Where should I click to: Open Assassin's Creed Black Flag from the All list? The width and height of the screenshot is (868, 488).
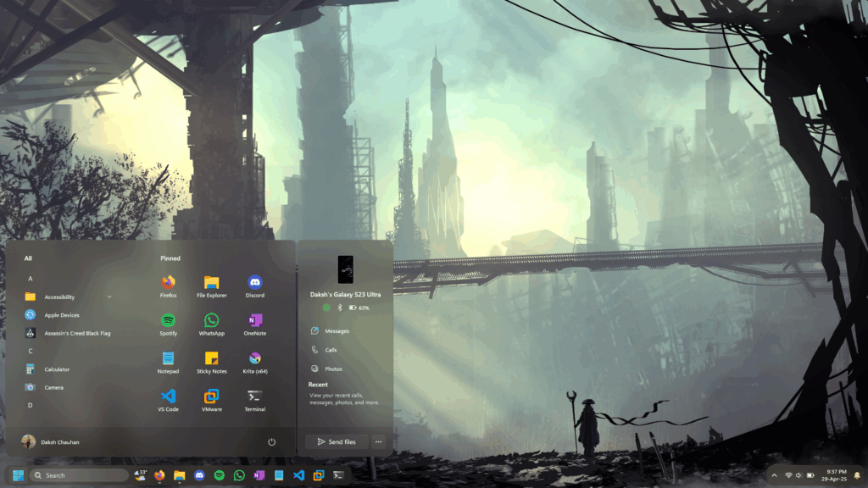tap(76, 333)
